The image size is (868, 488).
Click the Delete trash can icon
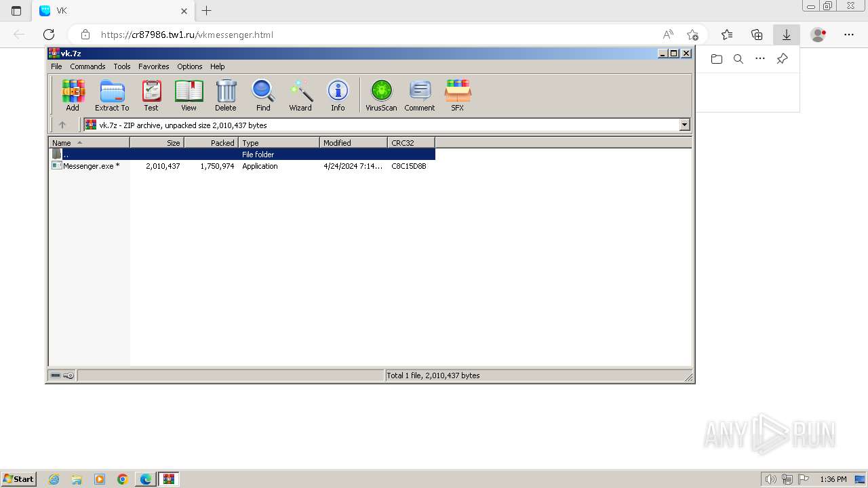click(226, 95)
